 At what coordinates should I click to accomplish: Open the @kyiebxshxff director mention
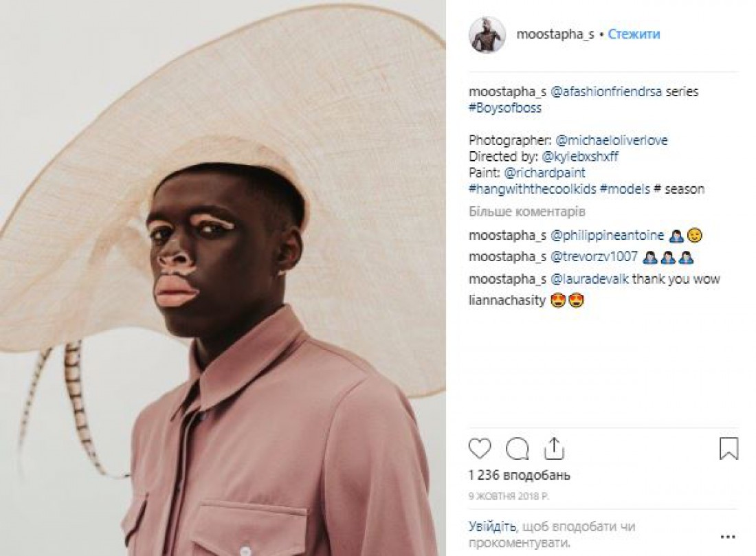click(580, 157)
